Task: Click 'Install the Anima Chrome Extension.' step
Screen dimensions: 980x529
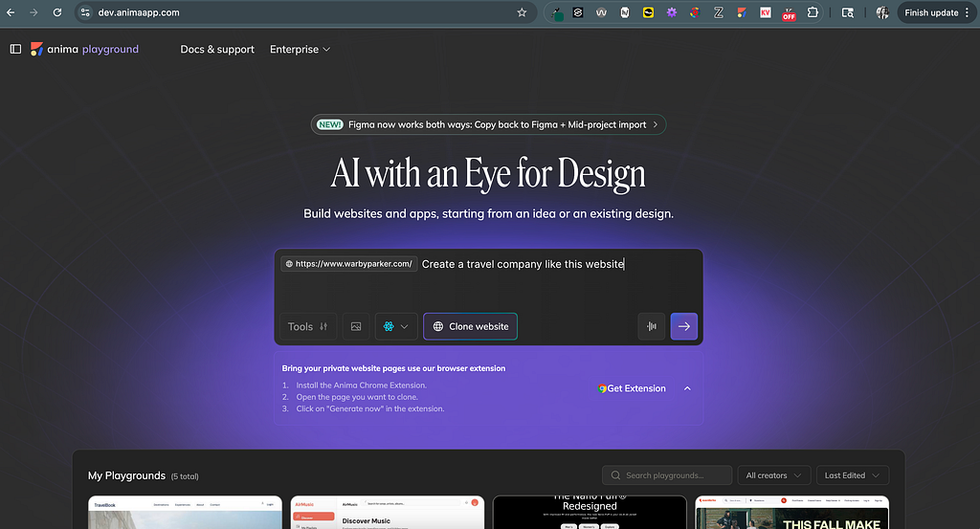Action: click(361, 386)
